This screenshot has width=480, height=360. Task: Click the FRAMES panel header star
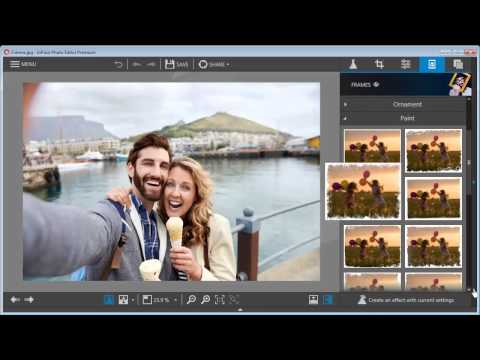(376, 84)
